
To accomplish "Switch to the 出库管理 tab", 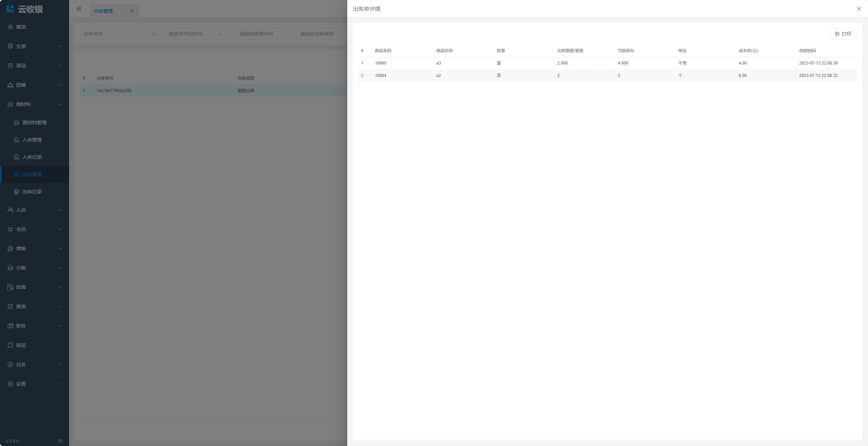I will 103,11.
